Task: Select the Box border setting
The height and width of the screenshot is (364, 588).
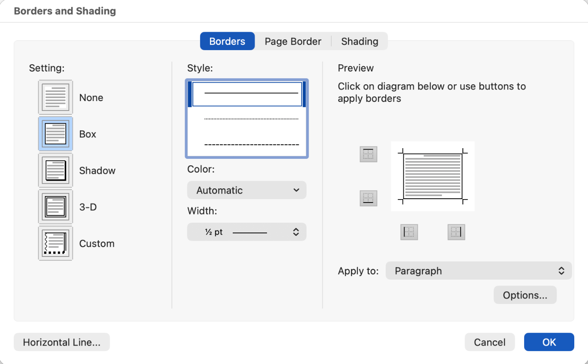Action: 55,133
